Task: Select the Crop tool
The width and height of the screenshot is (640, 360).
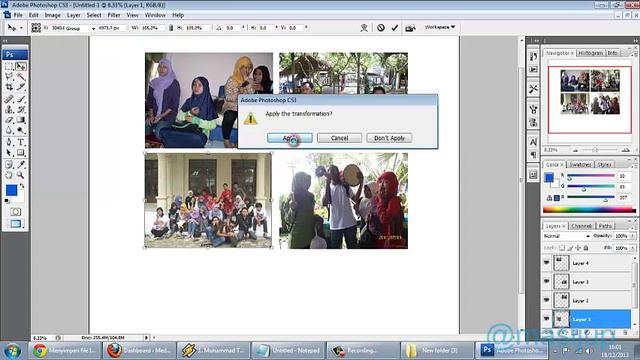Action: (9, 87)
